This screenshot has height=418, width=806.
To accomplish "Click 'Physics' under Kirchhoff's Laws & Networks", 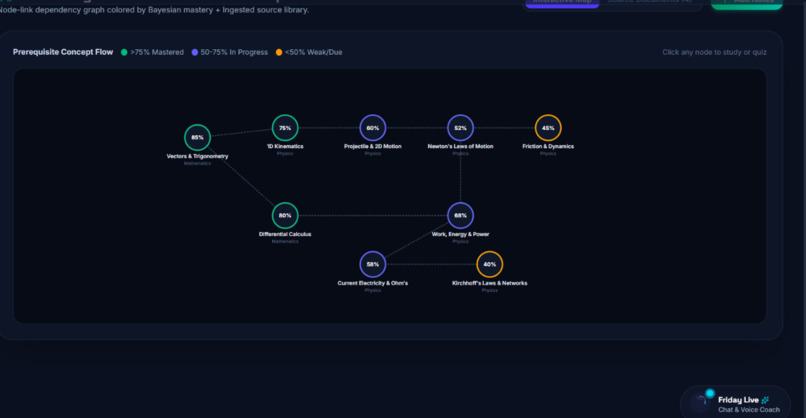I will pos(489,290).
